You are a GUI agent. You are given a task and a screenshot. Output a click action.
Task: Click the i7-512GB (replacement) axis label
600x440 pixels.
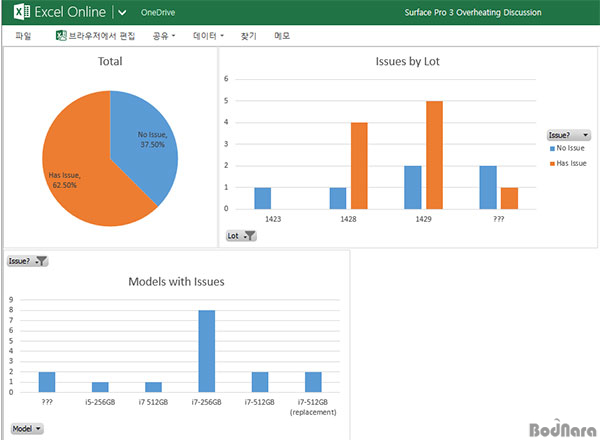pyautogui.click(x=313, y=407)
